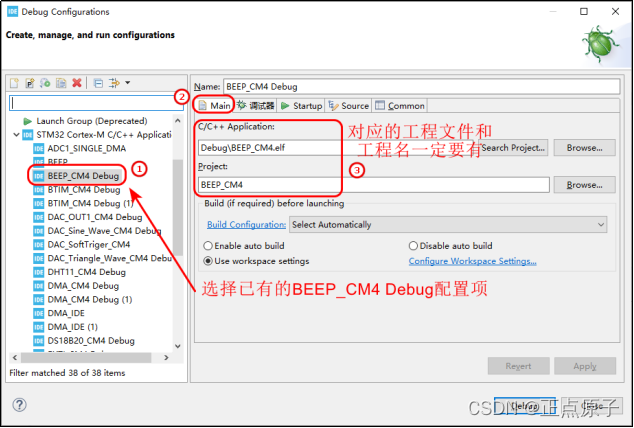Open the Build Configuration link
The image size is (634, 428).
(x=246, y=225)
